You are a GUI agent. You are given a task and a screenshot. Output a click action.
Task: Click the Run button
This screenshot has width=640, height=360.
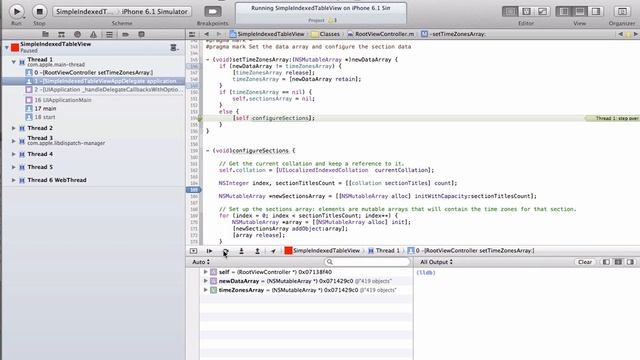pyautogui.click(x=16, y=11)
